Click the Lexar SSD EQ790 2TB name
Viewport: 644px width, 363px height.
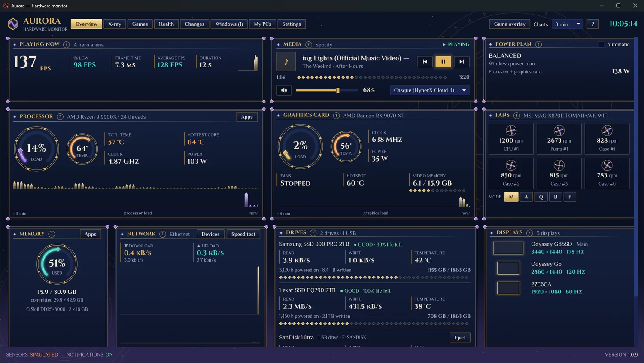pyautogui.click(x=307, y=290)
